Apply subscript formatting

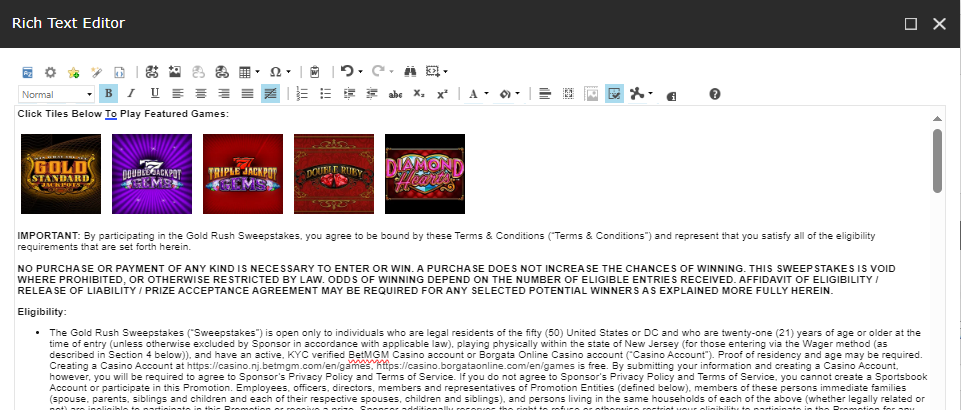(x=419, y=94)
